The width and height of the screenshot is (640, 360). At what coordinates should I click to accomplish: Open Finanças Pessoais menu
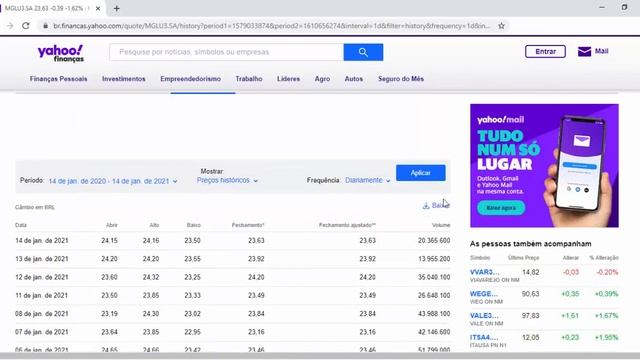tap(58, 79)
